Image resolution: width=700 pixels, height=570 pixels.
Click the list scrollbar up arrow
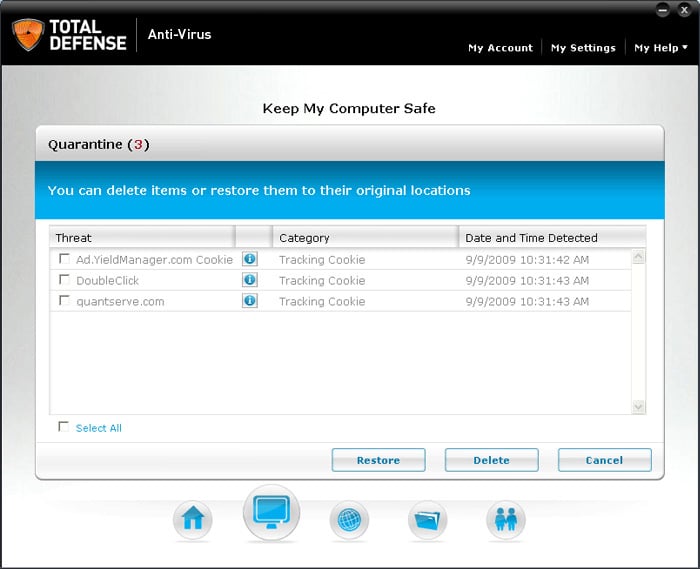click(x=638, y=257)
